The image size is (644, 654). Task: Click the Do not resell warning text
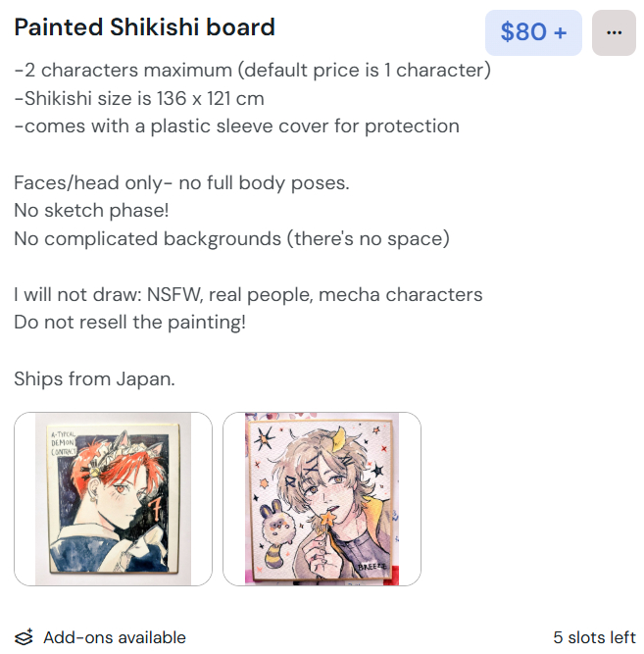pos(129,322)
